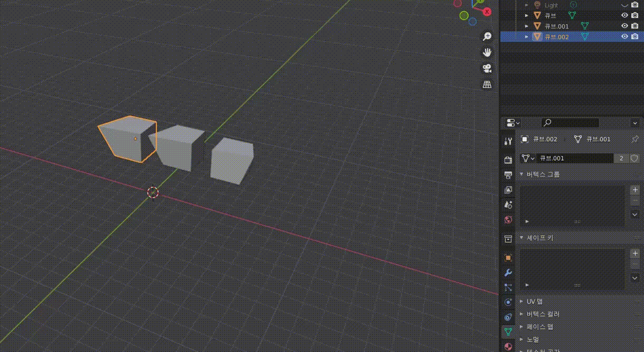Expand the vertex group list filter arrow
The image size is (644, 352).
[527, 221]
